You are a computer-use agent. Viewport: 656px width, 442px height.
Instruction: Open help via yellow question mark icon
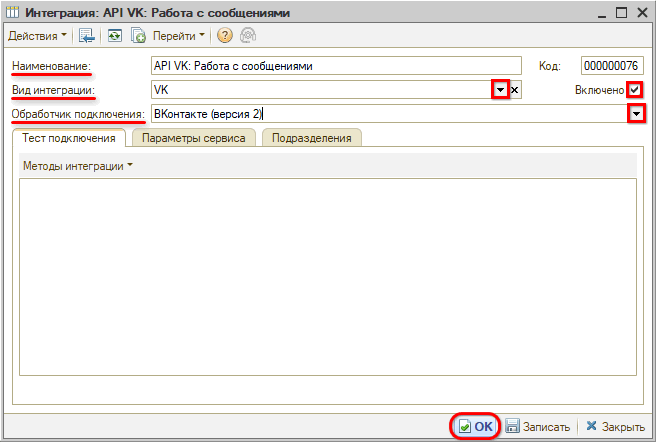click(x=225, y=36)
